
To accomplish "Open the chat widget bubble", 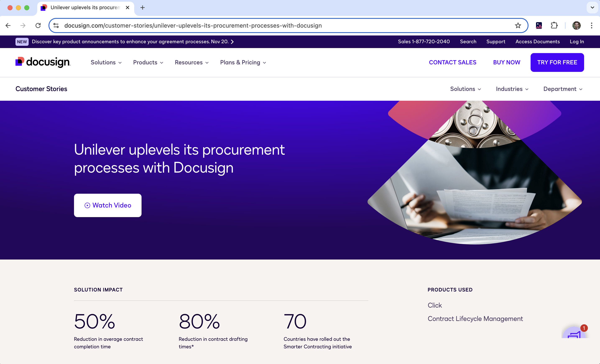I will tap(574, 333).
